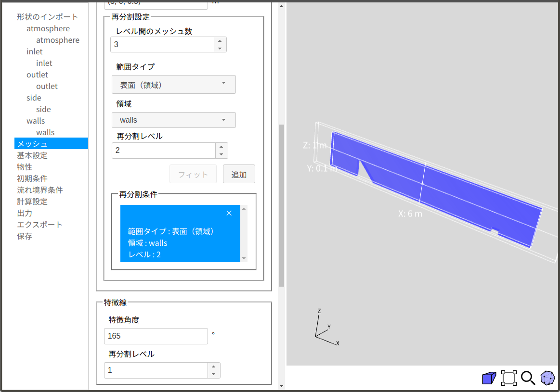Viewport: 560px width, 392px height.
Task: Increment レベル間のメッシュ数 value
Action: click(x=220, y=41)
